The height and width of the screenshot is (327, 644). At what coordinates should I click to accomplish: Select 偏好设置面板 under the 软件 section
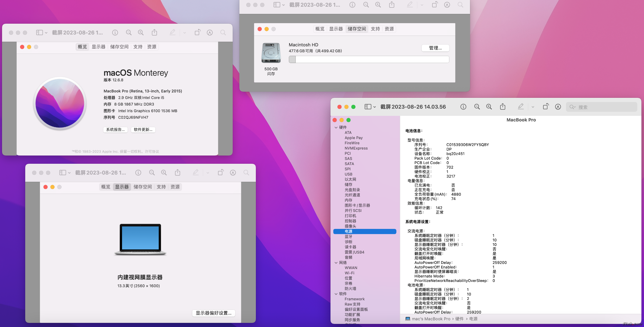pos(356,309)
